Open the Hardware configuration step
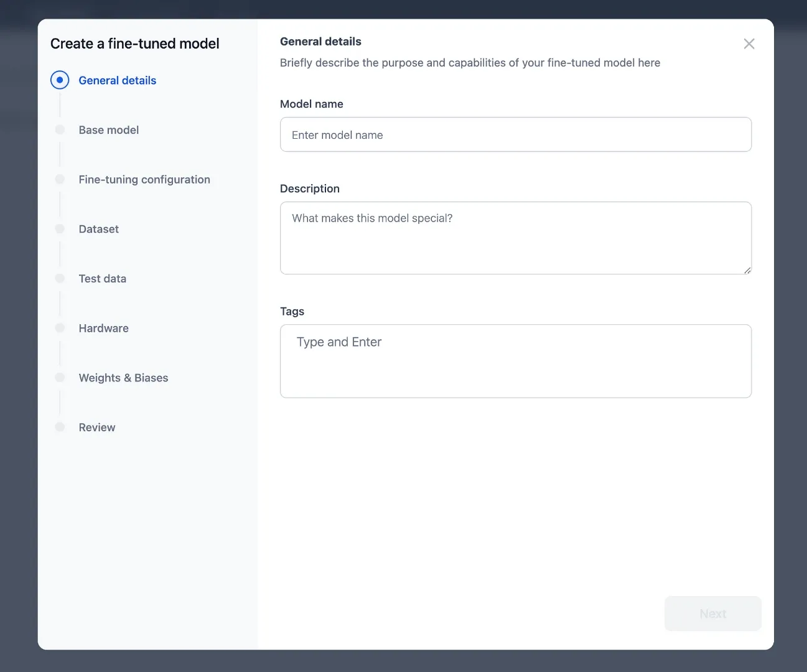This screenshot has height=672, width=807. point(103,328)
